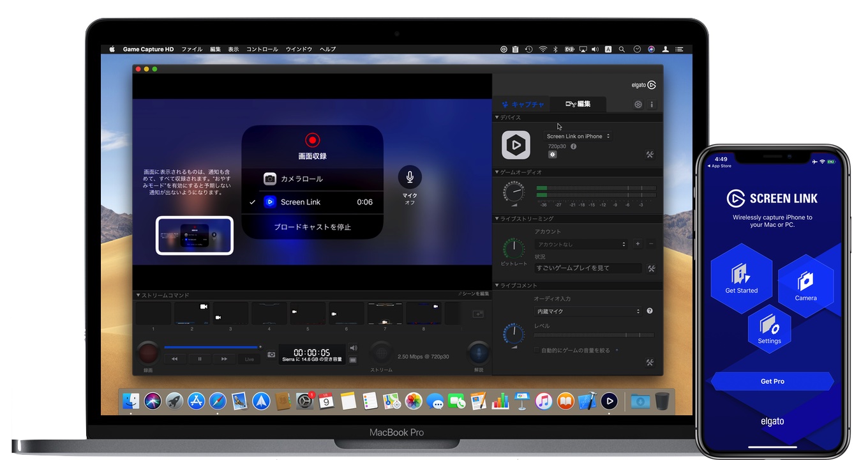The width and height of the screenshot is (868, 460).
Task: Open the live streaming tools wrench icon
Action: pos(651,269)
